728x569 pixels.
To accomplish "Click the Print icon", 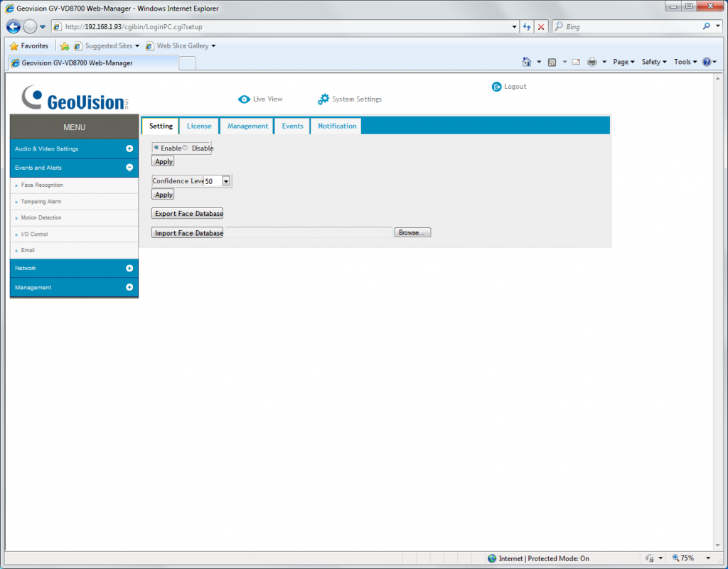I will pos(592,62).
